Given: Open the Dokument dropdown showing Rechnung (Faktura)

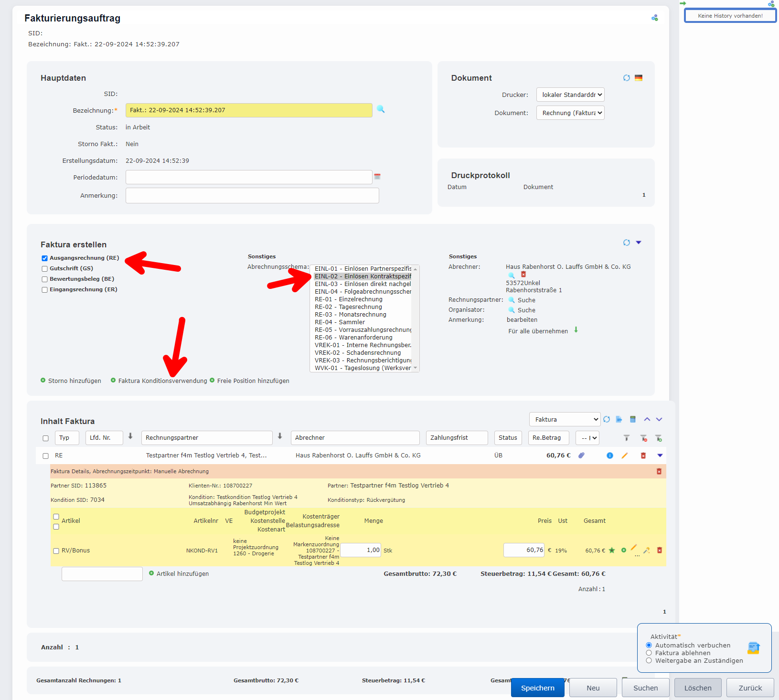Looking at the screenshot, I should click(x=570, y=113).
